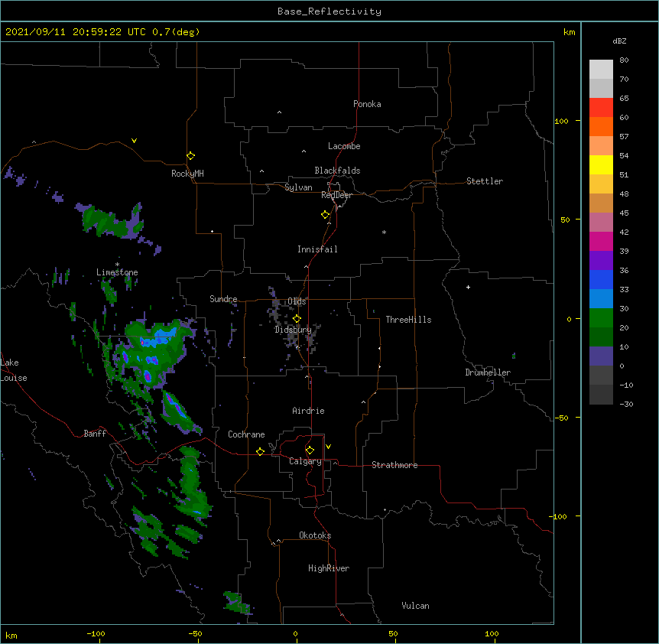Click the orange 57-60 dBZ legend swatch
Screen dimensions: 659x644
(x=601, y=126)
